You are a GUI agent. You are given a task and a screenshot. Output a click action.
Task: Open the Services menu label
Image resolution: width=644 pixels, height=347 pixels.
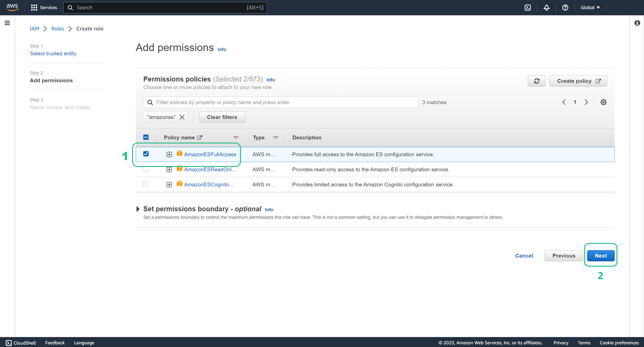49,8
